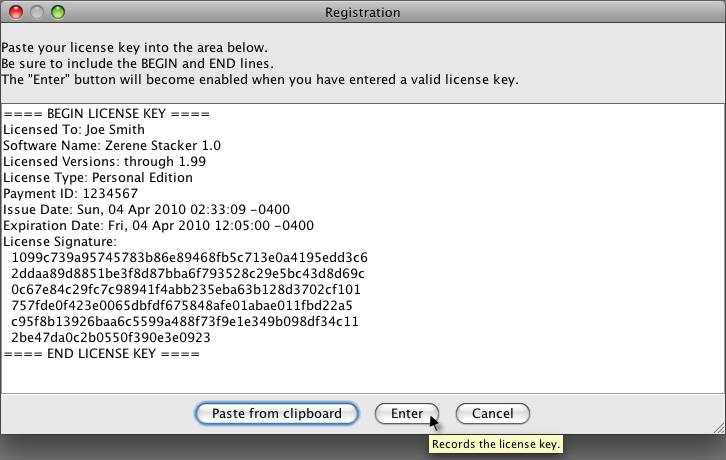Click the License Signature: label line
This screenshot has width=726, height=460.
click(x=60, y=242)
